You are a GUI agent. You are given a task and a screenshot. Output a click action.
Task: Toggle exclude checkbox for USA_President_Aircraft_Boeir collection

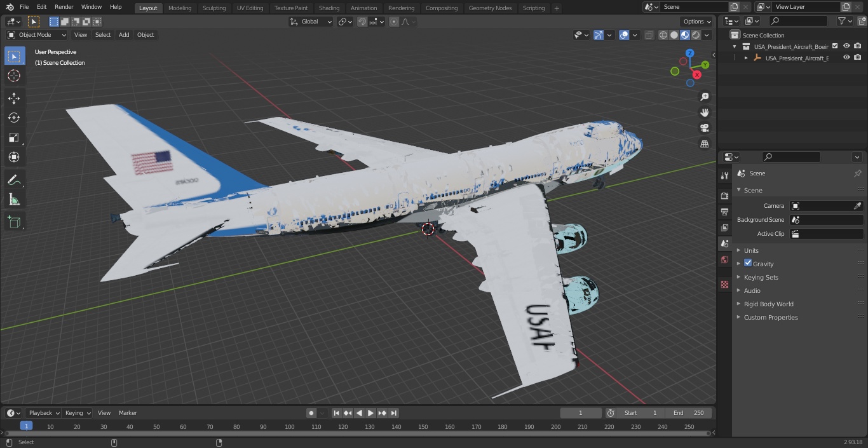click(x=835, y=46)
